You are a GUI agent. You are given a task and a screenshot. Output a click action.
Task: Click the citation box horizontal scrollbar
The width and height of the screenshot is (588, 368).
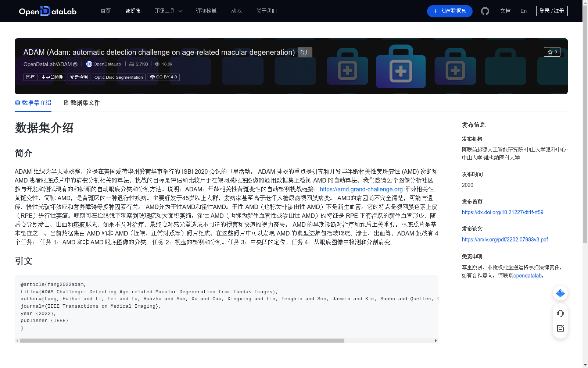click(182, 341)
